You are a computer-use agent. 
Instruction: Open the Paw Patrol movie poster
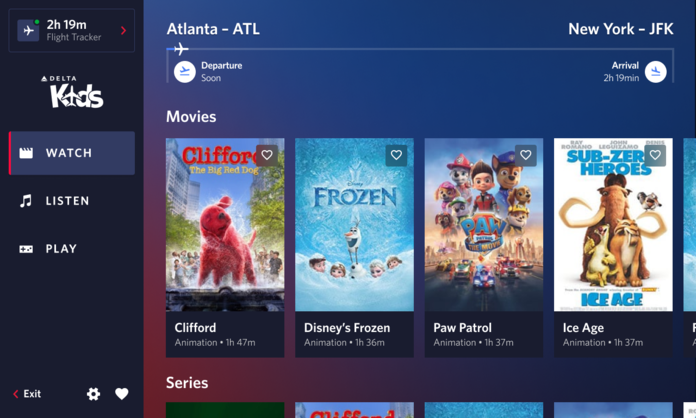(x=484, y=225)
